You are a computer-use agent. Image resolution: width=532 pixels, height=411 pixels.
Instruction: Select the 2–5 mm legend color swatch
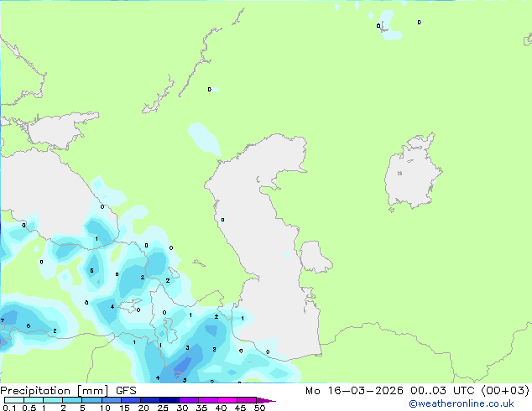[72, 400]
